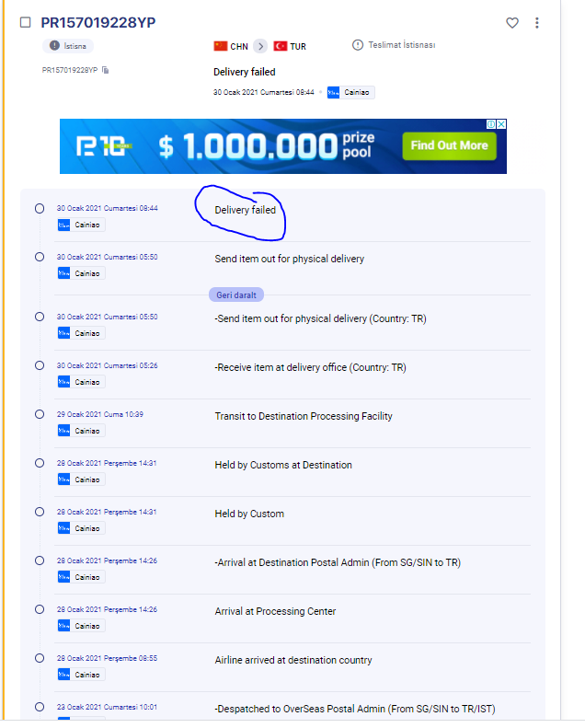Click Cainiao badge under 30 Ocak 05:26
Image resolution: width=585 pixels, height=728 pixels.
point(81,382)
